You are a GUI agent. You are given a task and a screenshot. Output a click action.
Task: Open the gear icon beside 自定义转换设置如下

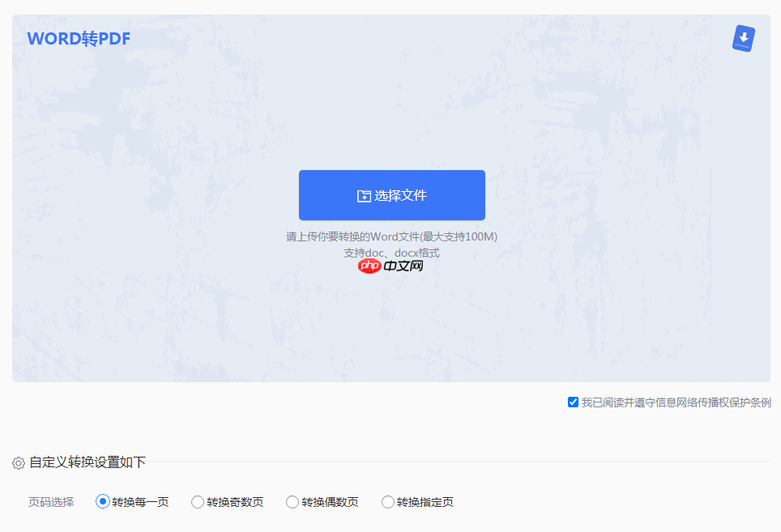coord(16,462)
